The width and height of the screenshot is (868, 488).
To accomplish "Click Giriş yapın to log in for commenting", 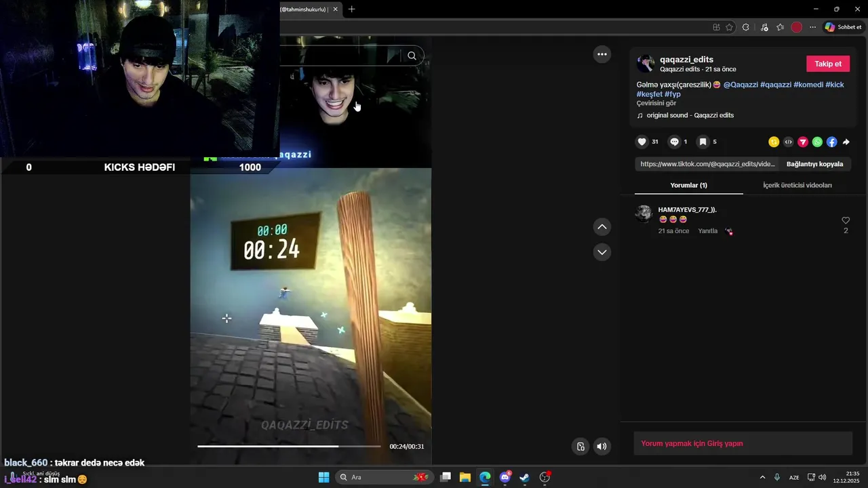I will coord(725,443).
